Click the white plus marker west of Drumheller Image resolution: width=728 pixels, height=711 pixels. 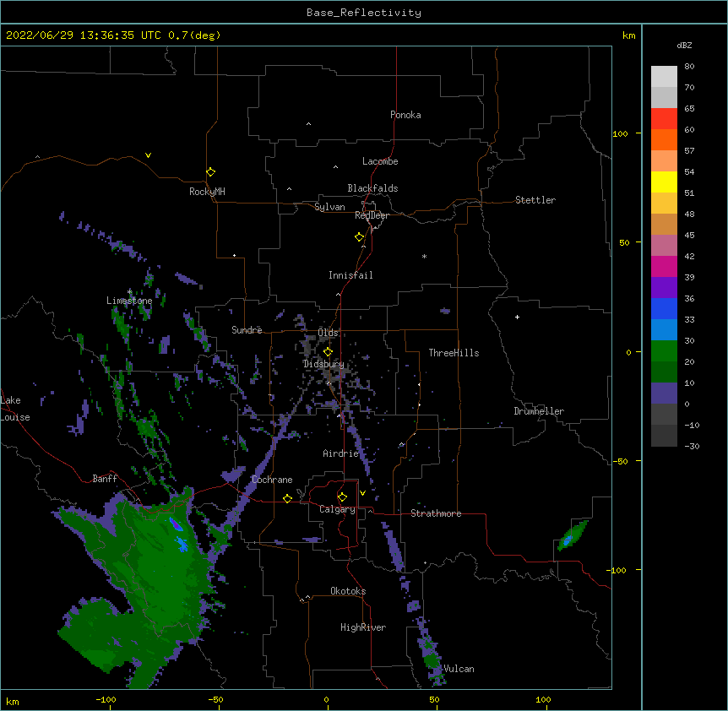(x=517, y=317)
